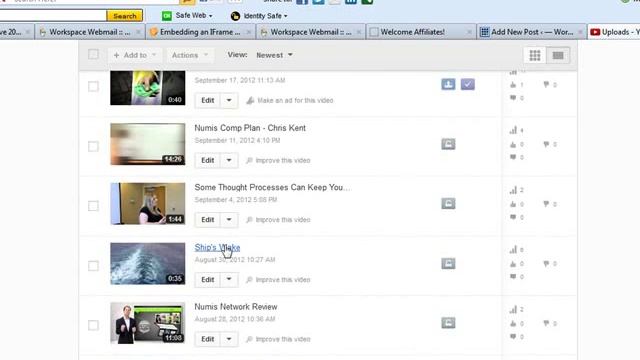Click privacy icon for Numis Comp Plan video
The image size is (640, 360).
(x=448, y=144)
